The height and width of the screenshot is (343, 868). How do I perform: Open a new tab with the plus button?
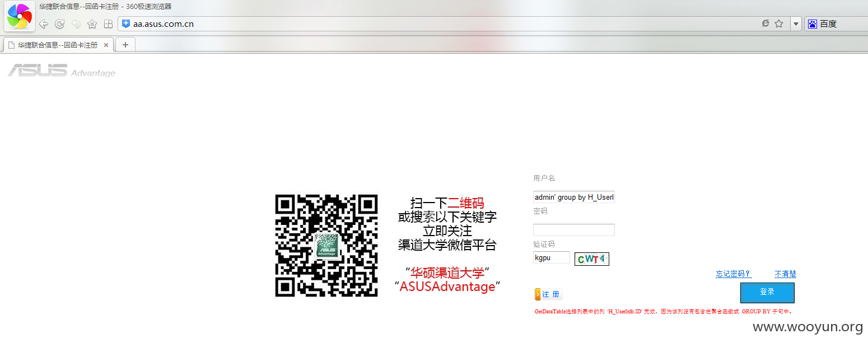click(125, 45)
